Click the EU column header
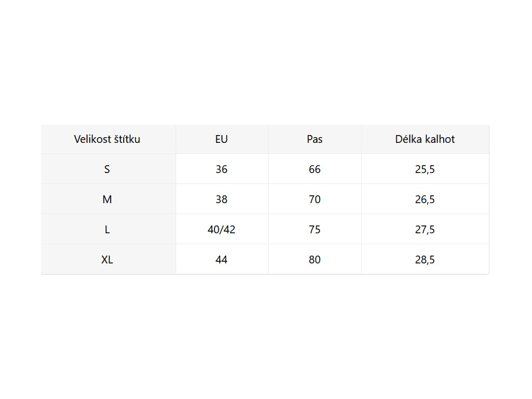 221,139
